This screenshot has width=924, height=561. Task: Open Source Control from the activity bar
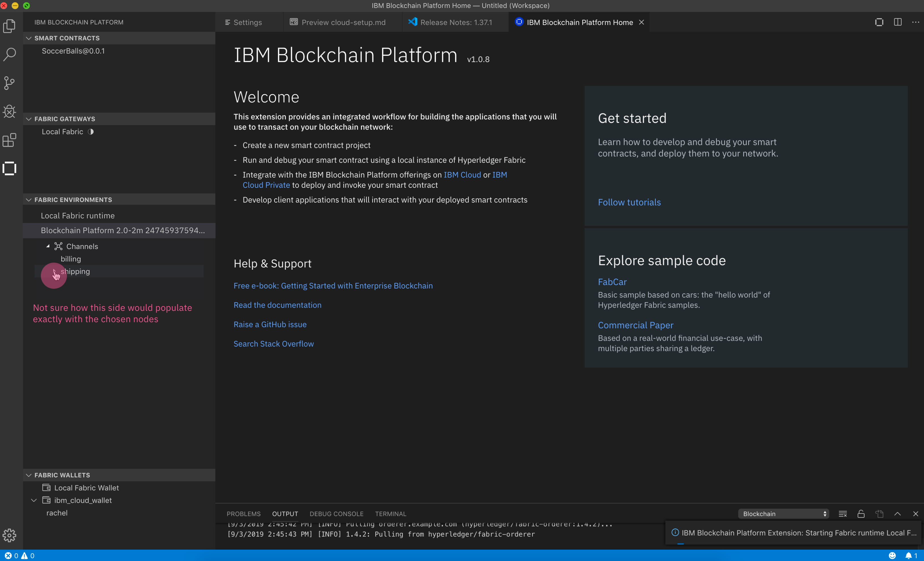[x=9, y=83]
